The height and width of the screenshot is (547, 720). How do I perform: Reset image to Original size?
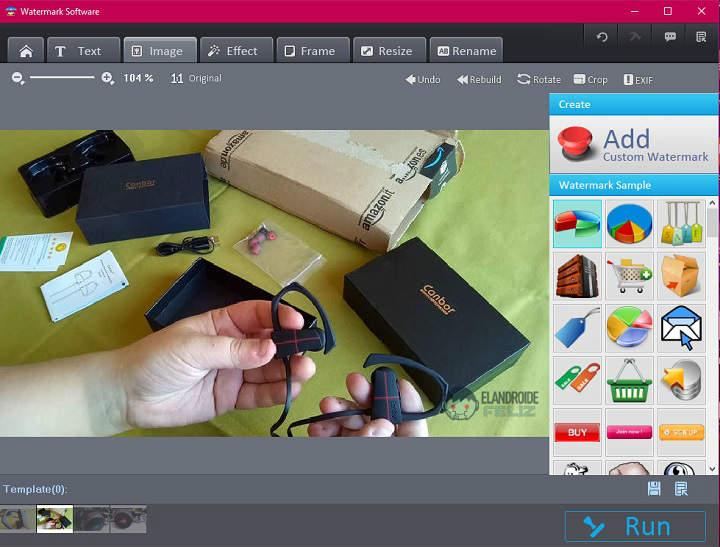click(196, 78)
